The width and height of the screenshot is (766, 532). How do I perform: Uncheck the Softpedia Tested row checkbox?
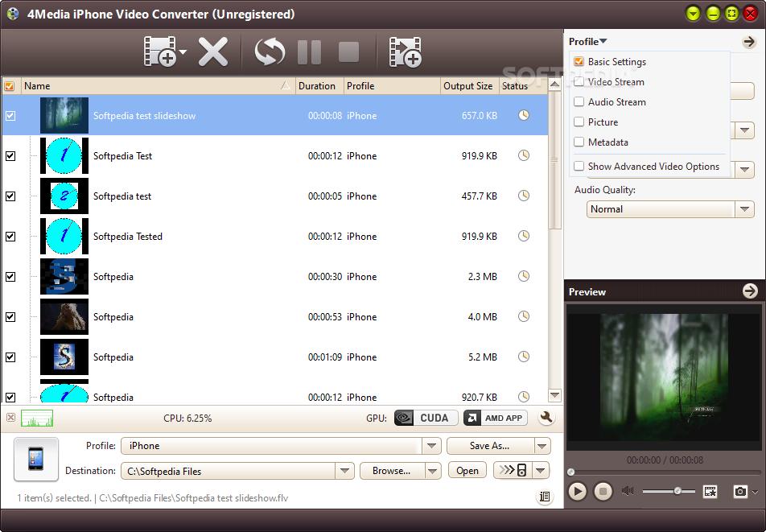pyautogui.click(x=10, y=237)
